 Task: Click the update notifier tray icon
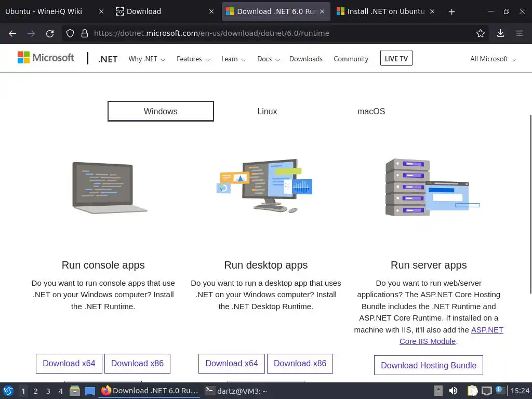500,390
